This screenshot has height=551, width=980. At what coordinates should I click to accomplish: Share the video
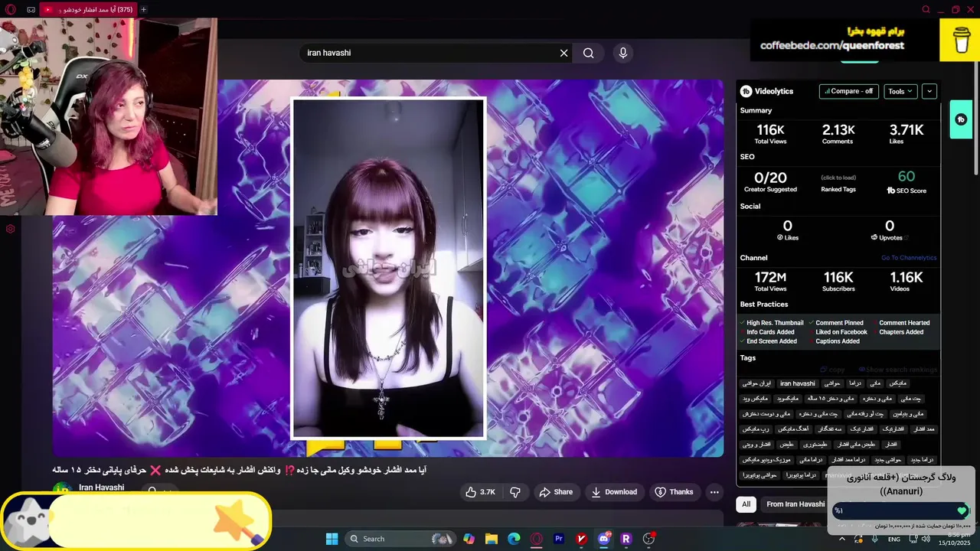(x=556, y=492)
